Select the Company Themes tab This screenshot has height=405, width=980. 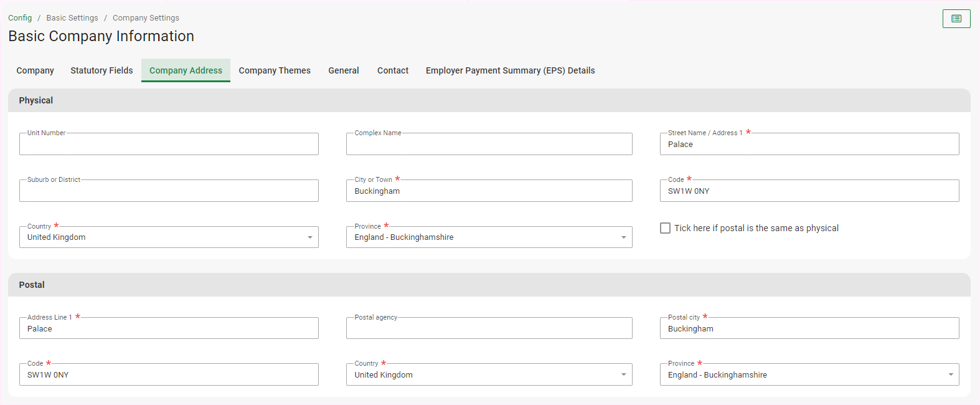(275, 70)
